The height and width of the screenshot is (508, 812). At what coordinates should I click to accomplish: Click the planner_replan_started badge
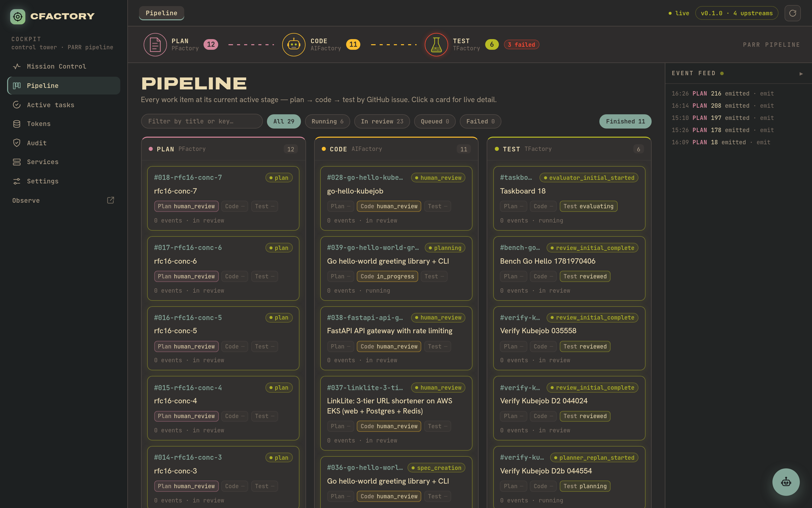click(x=594, y=458)
